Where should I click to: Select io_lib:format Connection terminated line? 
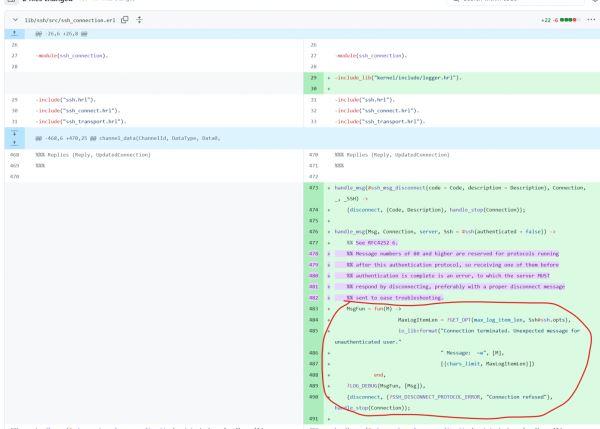pyautogui.click(x=458, y=336)
